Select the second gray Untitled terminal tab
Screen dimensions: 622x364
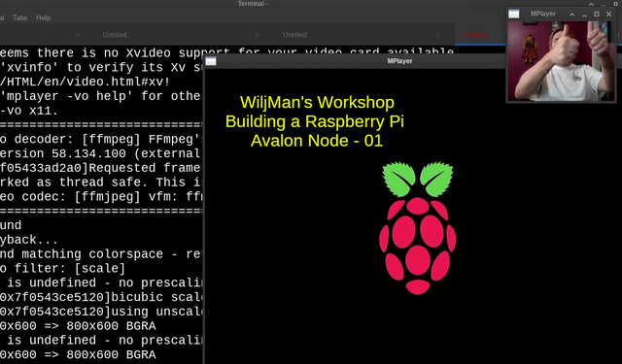click(294, 35)
